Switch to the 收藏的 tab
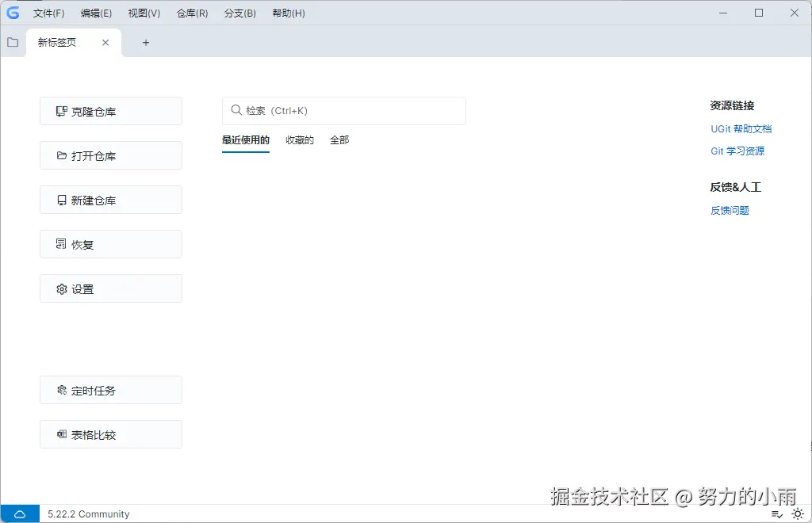This screenshot has height=523, width=812. click(x=299, y=140)
